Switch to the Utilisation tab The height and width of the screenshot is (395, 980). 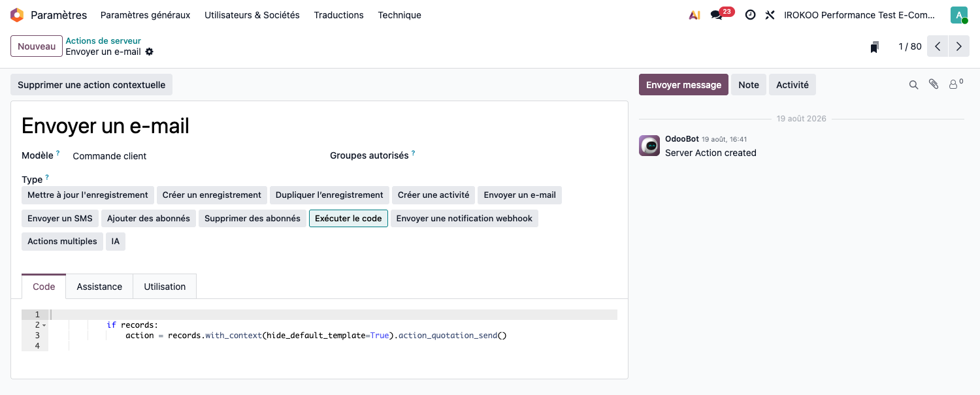click(165, 287)
